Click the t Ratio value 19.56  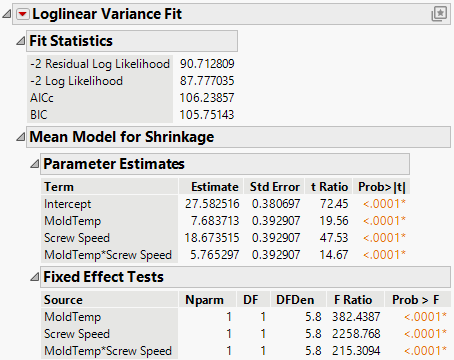click(334, 221)
